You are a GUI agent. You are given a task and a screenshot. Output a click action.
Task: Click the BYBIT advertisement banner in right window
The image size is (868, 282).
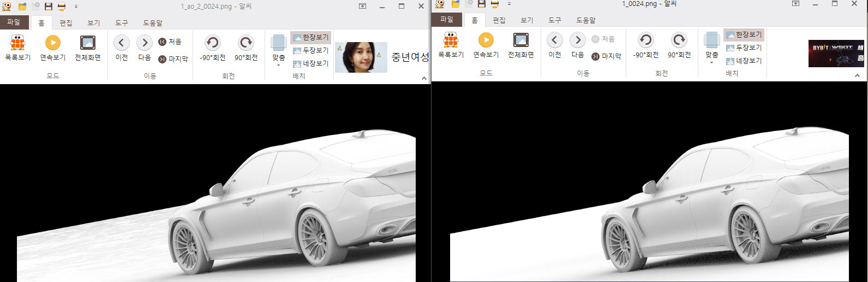(x=836, y=54)
